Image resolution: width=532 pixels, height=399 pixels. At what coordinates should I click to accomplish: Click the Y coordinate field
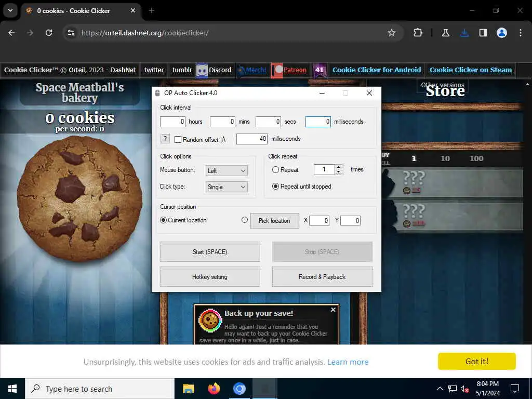350,220
